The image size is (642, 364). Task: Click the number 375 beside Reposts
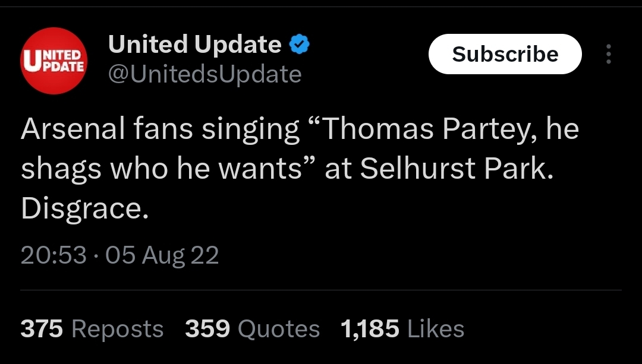[x=42, y=329]
